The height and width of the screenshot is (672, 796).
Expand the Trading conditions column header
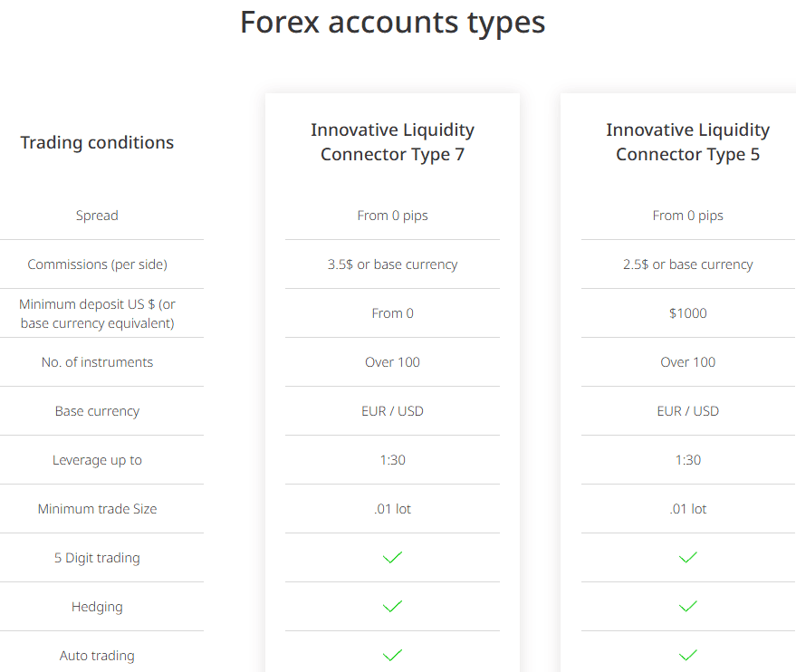tap(97, 142)
